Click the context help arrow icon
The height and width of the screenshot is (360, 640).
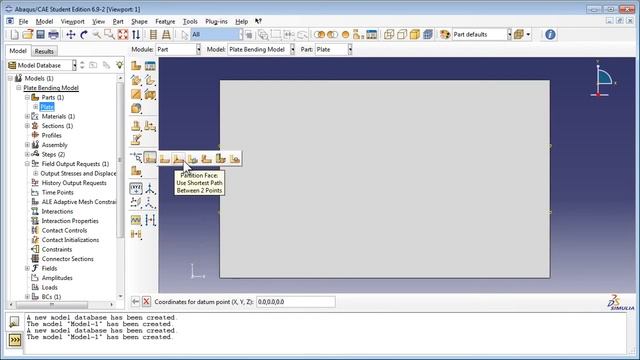pos(258,21)
